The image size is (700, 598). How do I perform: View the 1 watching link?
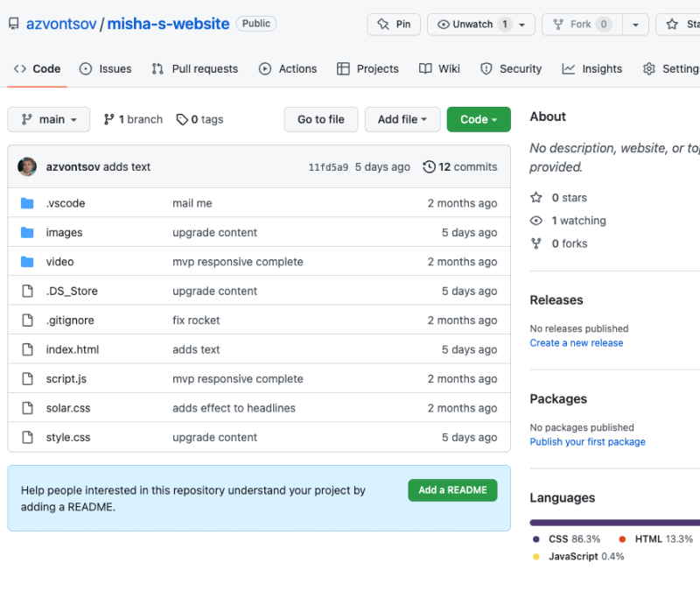568,221
